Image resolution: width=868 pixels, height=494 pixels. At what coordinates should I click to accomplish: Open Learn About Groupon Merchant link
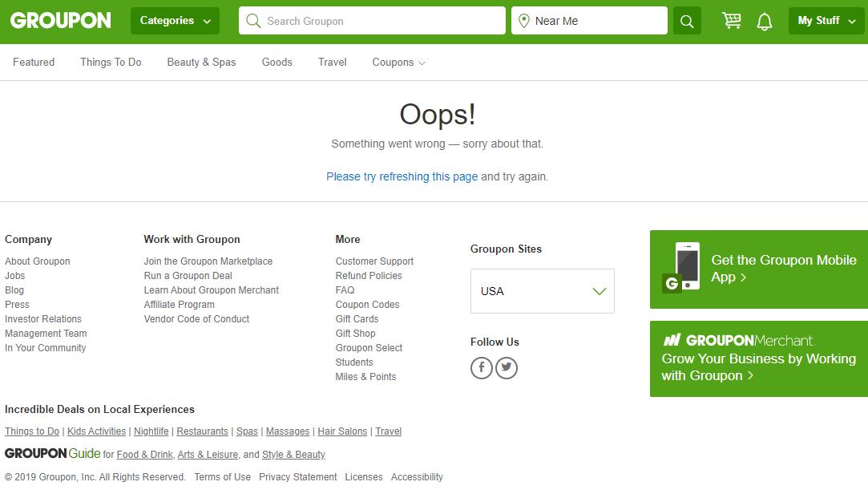[212, 290]
